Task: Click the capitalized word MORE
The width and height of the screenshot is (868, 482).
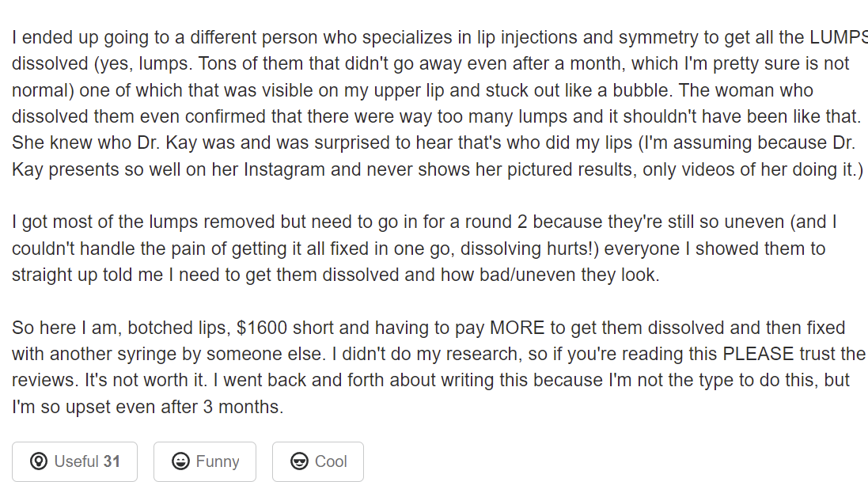Action: click(x=517, y=328)
